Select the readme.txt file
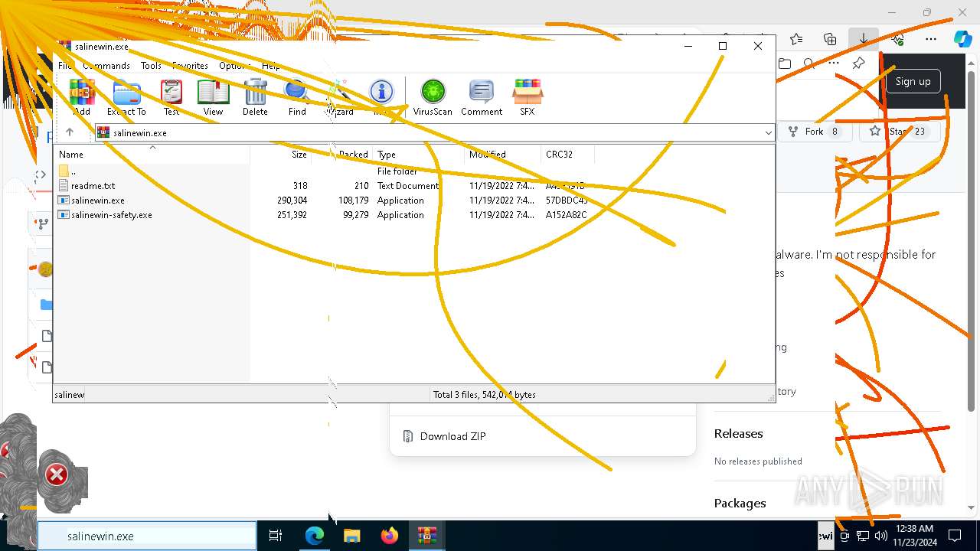 tap(93, 185)
